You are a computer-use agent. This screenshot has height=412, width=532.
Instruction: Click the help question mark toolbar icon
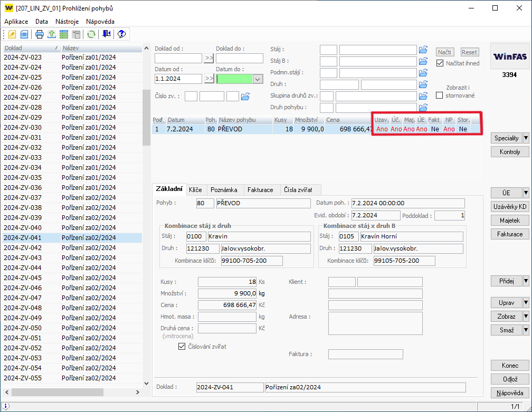(121, 34)
